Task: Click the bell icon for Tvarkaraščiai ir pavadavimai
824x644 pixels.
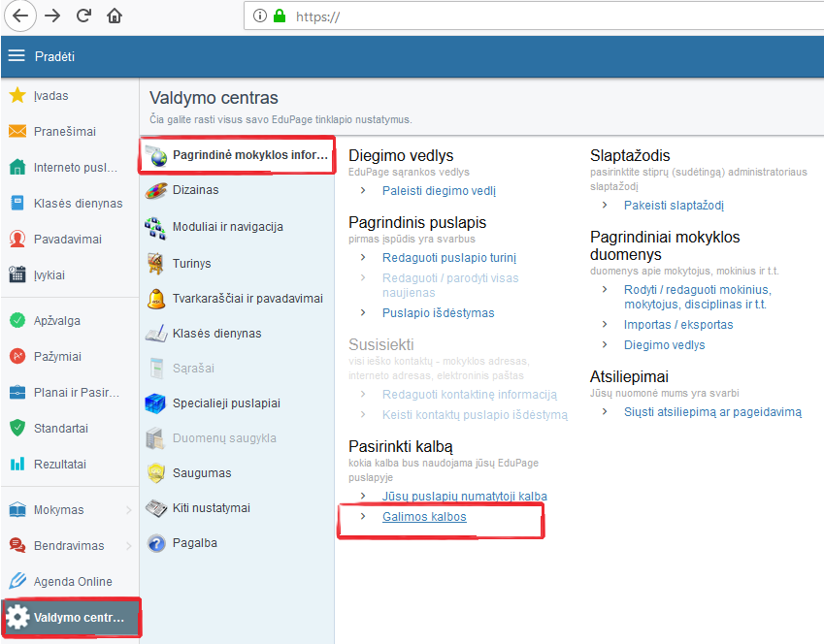Action: (x=155, y=299)
